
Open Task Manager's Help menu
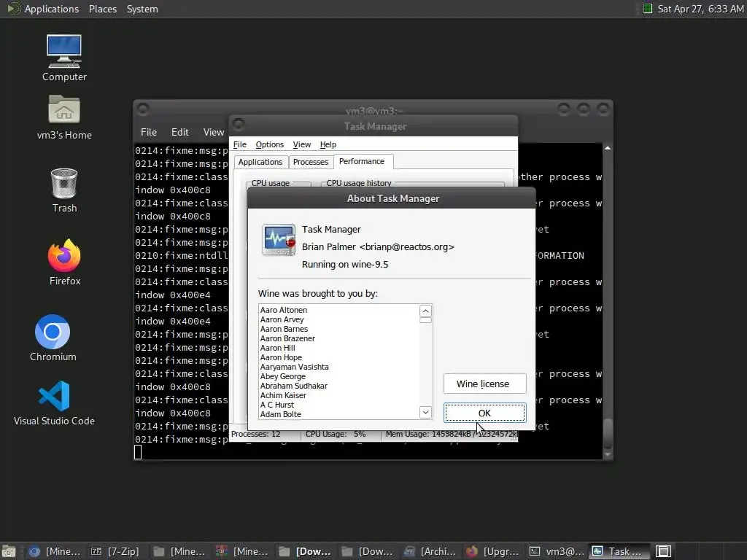tap(328, 144)
